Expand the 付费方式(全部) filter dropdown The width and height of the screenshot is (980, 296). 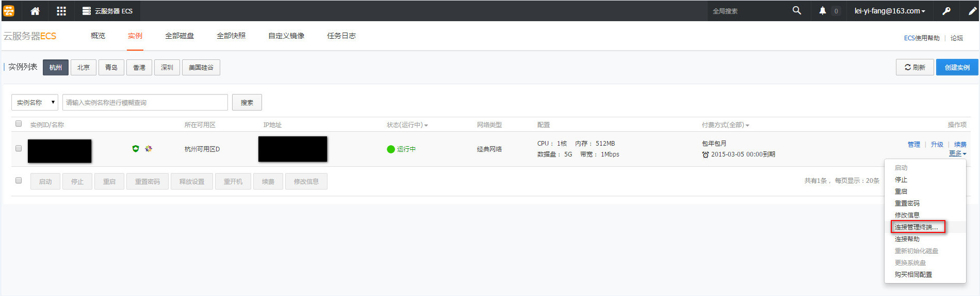click(725, 125)
